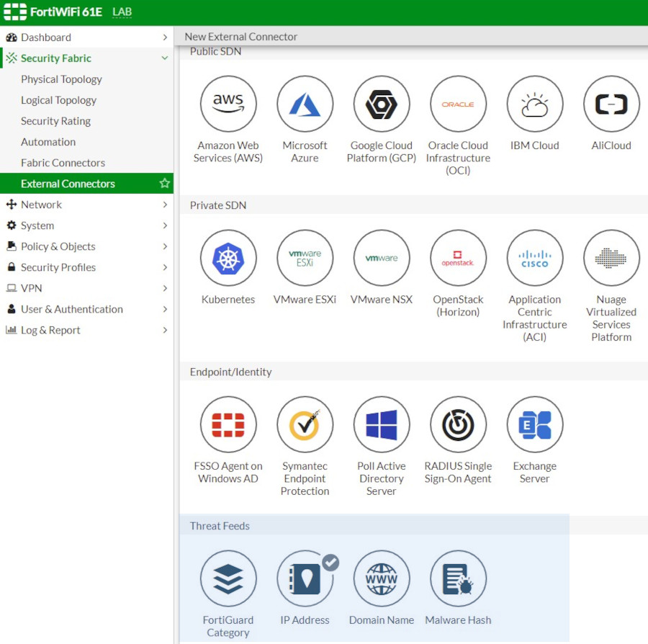Open the Kubernetes connector icon
This screenshot has width=648, height=644.
pyautogui.click(x=228, y=258)
